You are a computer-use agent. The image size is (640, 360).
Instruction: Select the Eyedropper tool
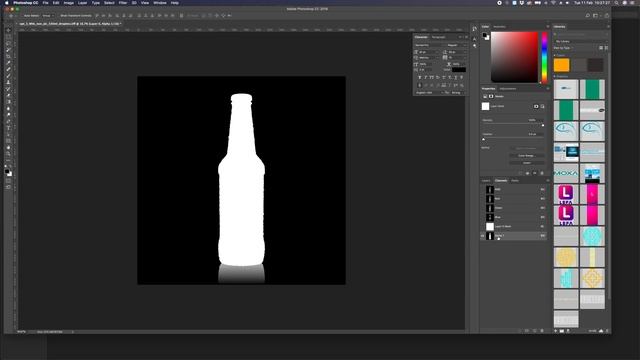tap(8, 63)
